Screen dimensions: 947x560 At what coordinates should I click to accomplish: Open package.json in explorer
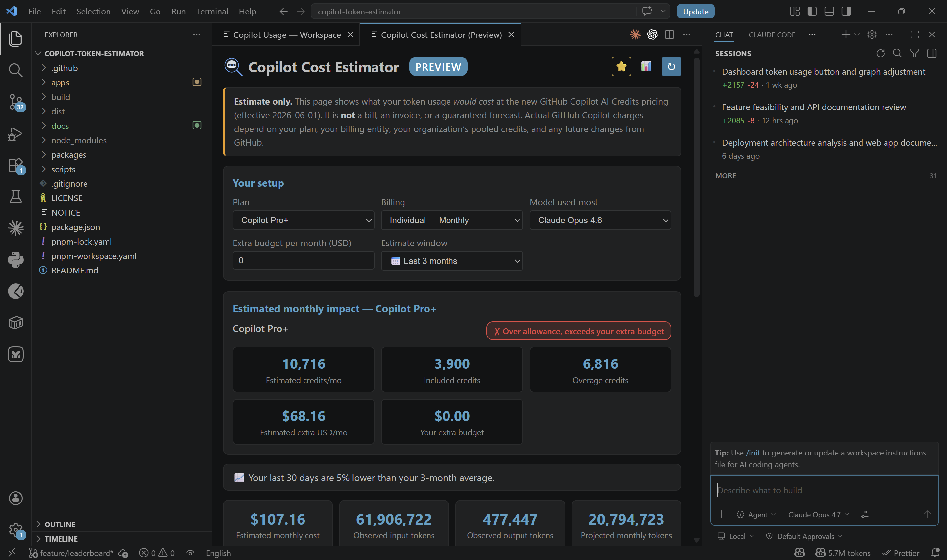(122, 227)
